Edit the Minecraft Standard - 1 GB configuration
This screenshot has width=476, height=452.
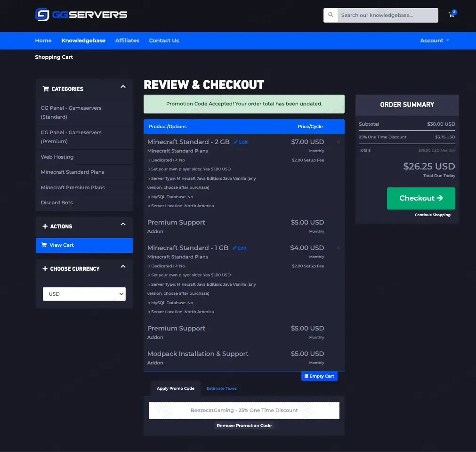coord(240,248)
